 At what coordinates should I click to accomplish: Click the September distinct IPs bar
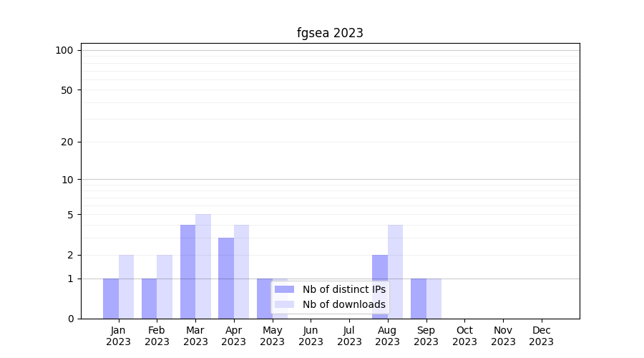(x=418, y=299)
